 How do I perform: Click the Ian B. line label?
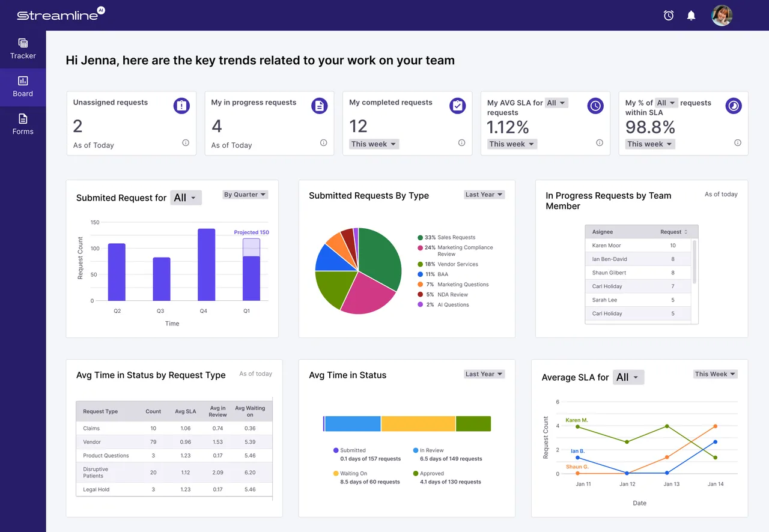(x=577, y=451)
